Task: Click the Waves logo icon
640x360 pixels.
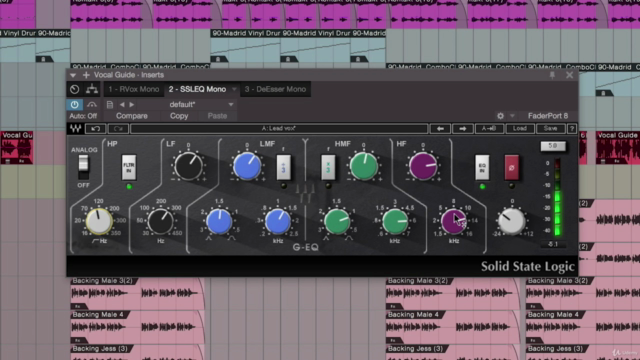Action: 76,129
